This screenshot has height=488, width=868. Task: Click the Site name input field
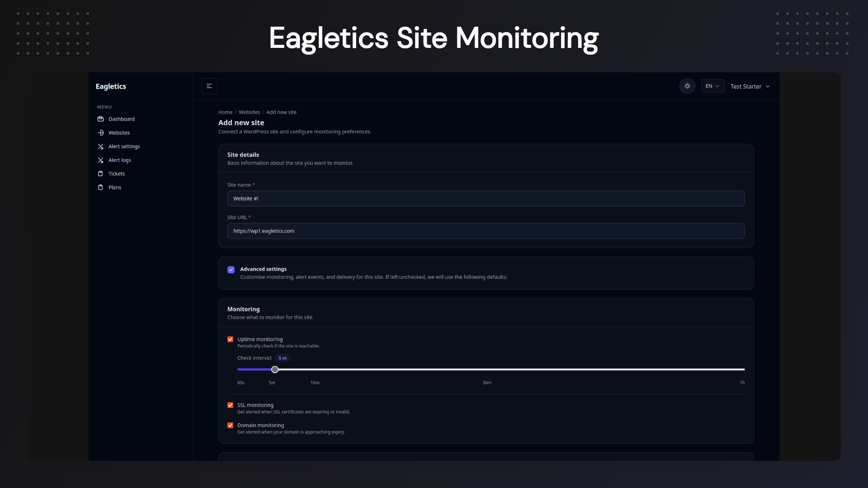486,199
